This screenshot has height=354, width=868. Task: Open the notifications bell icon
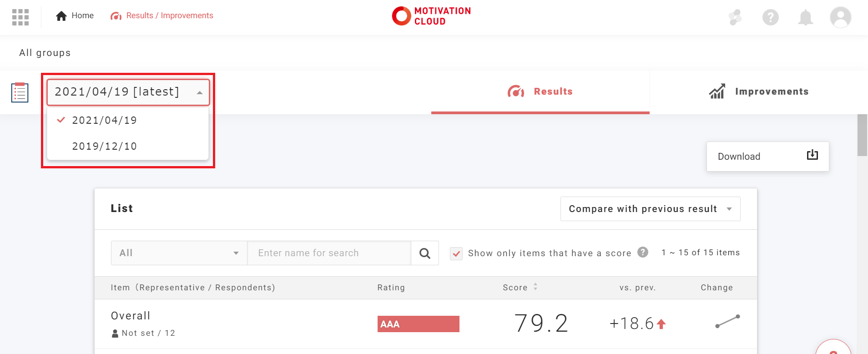[x=805, y=18]
